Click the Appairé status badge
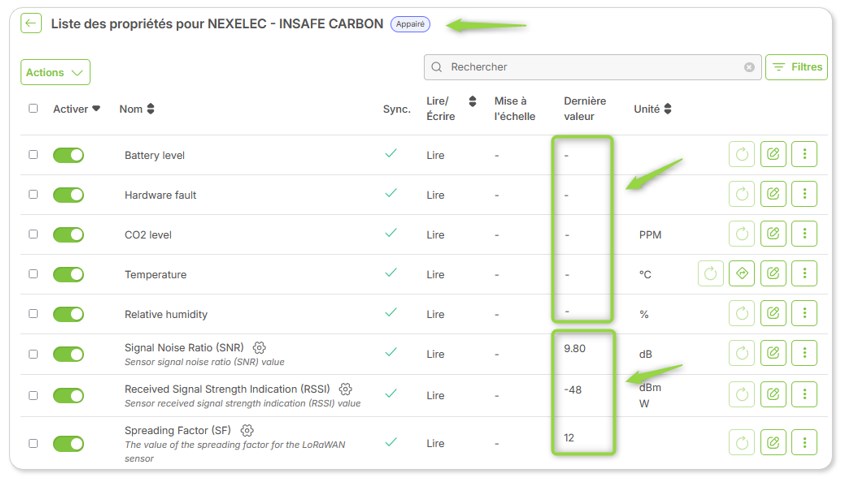The height and width of the screenshot is (483, 846). coord(410,24)
